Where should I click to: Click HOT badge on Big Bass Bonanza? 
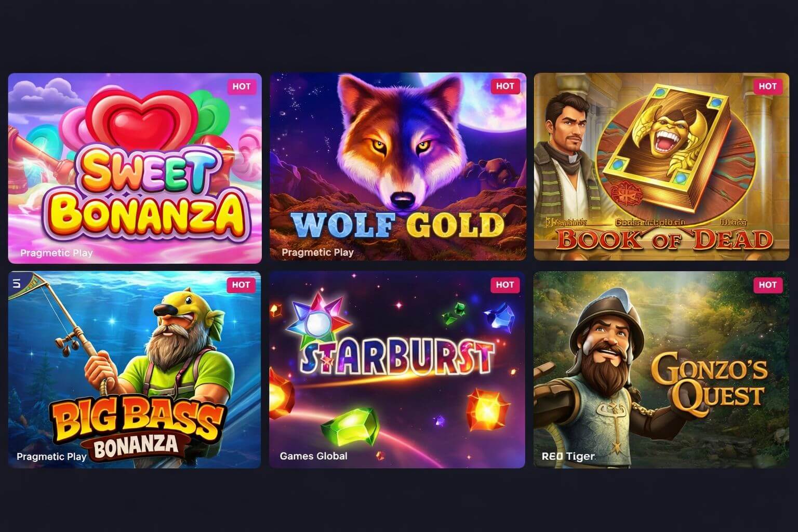pyautogui.click(x=241, y=285)
